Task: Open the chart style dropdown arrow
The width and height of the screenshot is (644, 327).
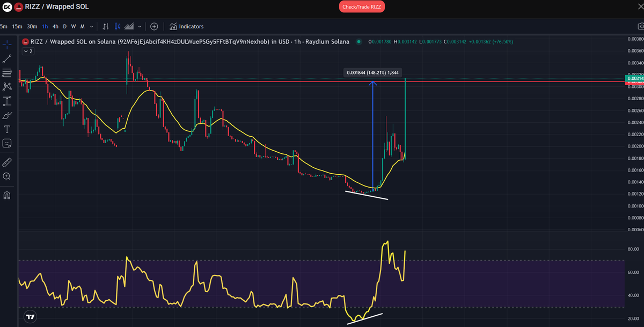Action: pos(140,26)
